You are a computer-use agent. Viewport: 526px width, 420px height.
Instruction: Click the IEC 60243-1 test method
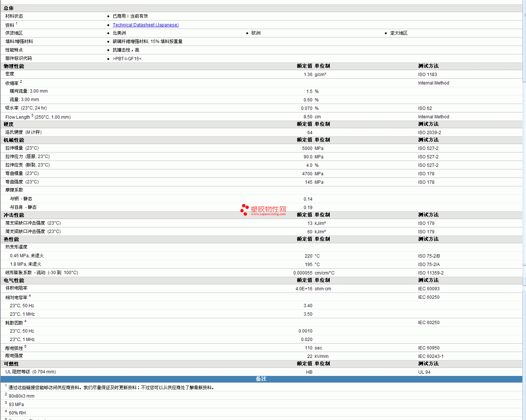(430, 356)
